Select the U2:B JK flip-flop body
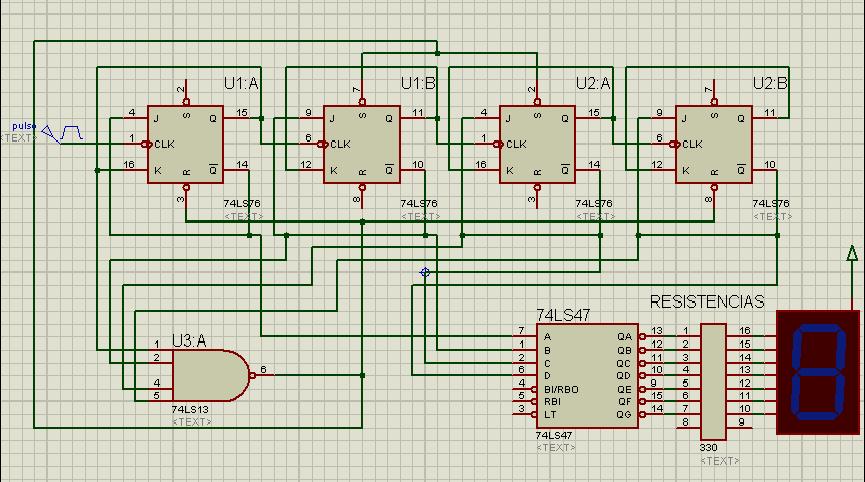This screenshot has width=865, height=482. (714, 144)
